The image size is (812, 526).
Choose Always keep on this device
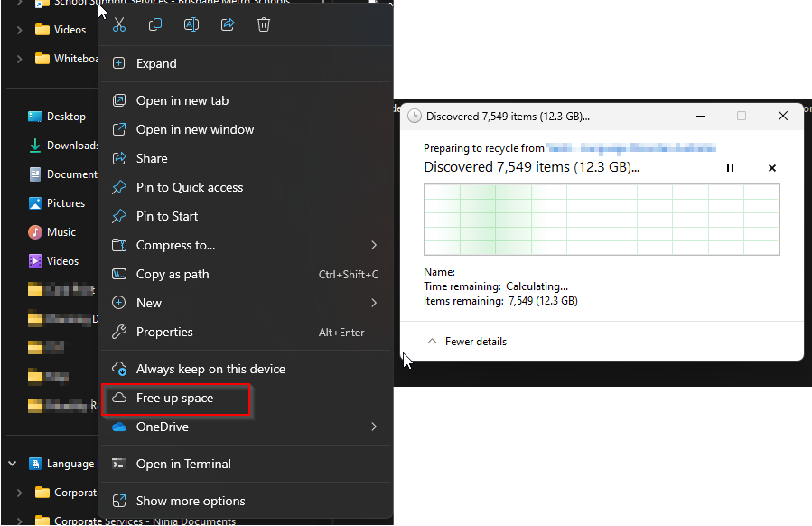tap(210, 369)
